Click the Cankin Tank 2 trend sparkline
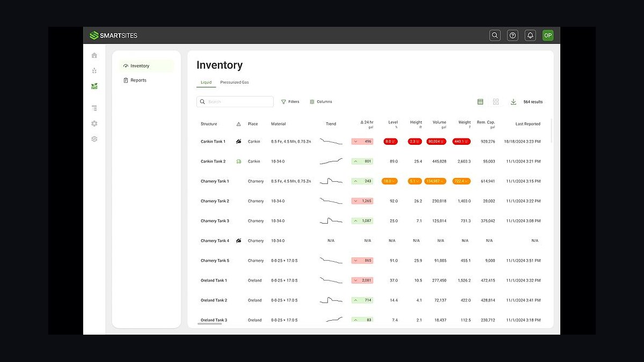 click(331, 161)
